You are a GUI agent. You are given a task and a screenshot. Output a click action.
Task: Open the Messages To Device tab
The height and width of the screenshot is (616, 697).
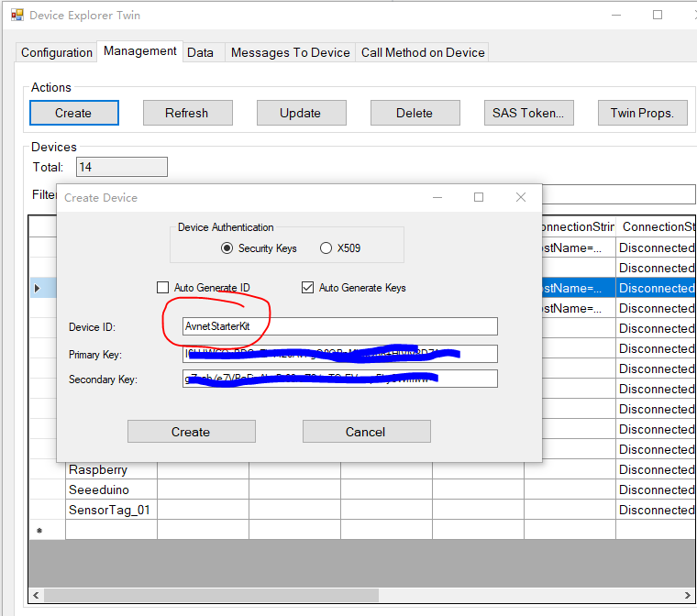pyautogui.click(x=290, y=52)
